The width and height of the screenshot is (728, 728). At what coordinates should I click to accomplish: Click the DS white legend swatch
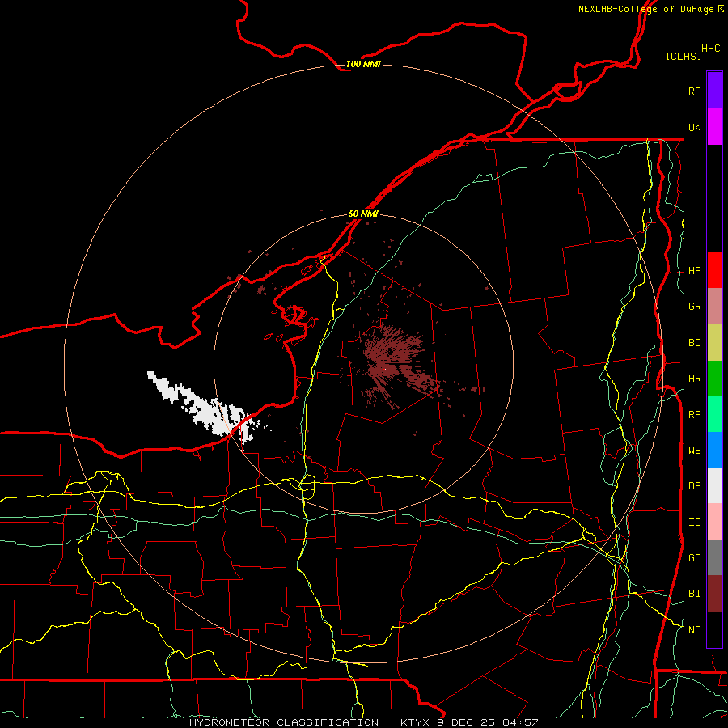(714, 485)
